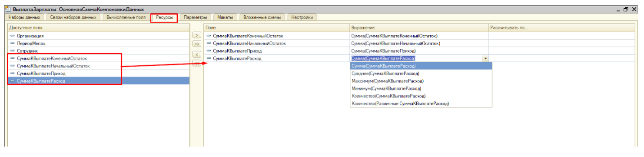Click field icon beside Сотрудник
644x157 pixels.
pyautogui.click(x=12, y=51)
